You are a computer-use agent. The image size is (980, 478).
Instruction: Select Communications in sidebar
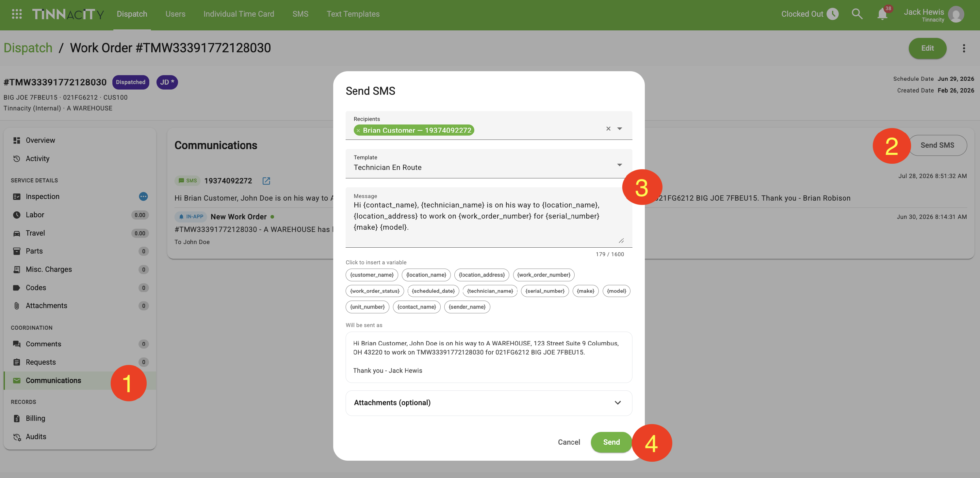point(79,381)
